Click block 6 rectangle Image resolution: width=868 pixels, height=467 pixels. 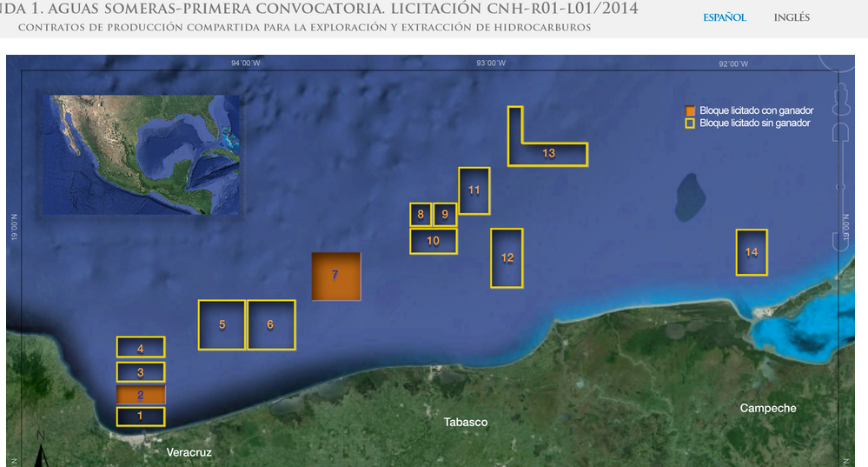(x=271, y=324)
